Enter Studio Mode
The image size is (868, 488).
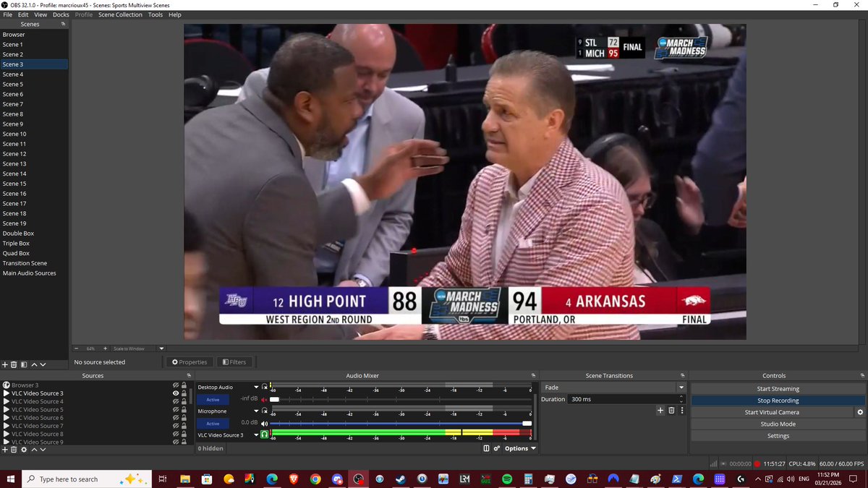[778, 424]
